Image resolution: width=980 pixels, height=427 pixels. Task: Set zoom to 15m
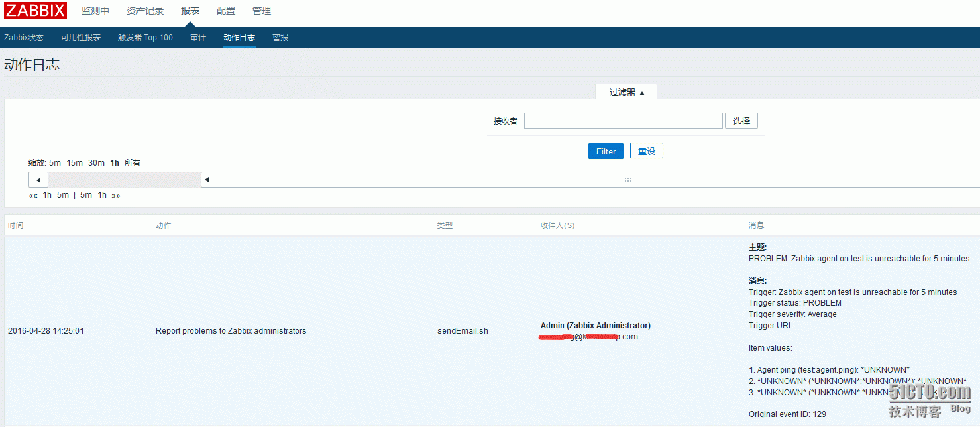coord(75,163)
